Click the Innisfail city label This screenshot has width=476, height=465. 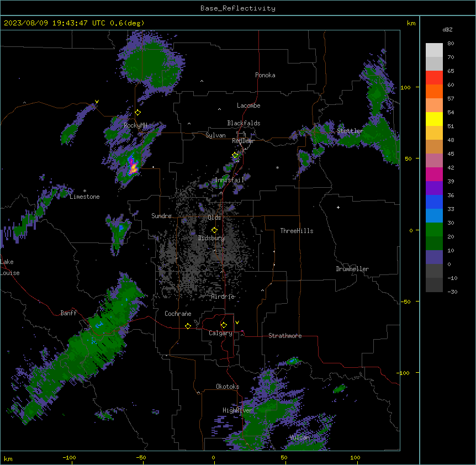point(229,180)
